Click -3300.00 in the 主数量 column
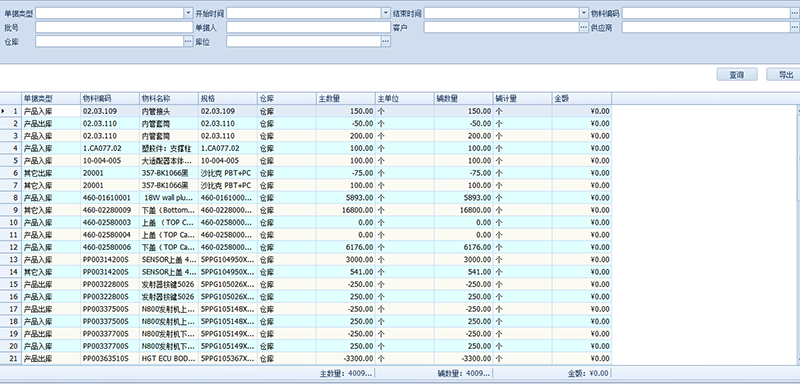The image size is (800, 384). coord(346,359)
